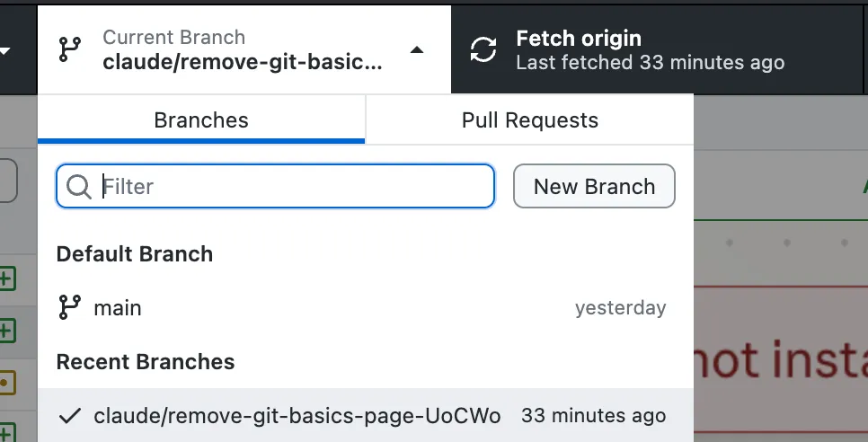This screenshot has width=868, height=442.
Task: Click the magnifier icon in the Filter box
Action: point(79,186)
